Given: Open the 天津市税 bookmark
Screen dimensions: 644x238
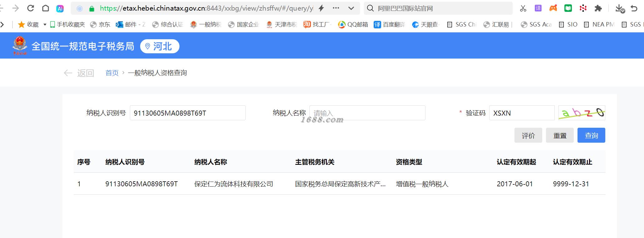Looking at the screenshot, I should coord(281,24).
